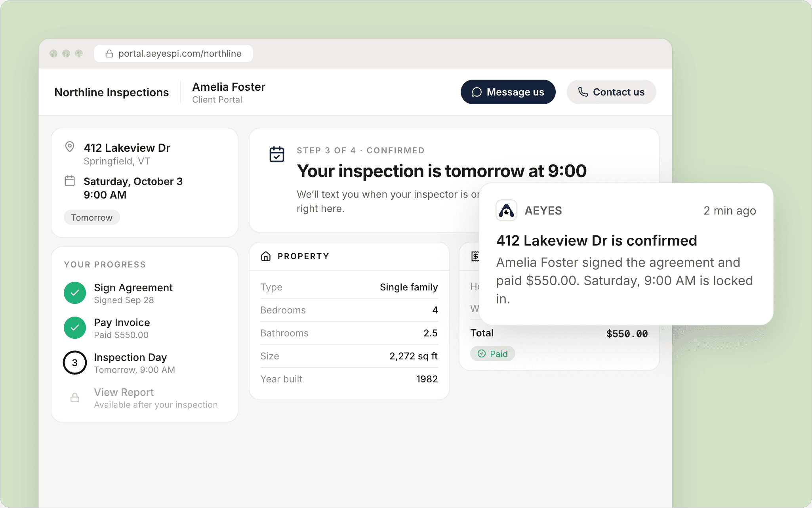Click the Single family type value

(409, 287)
